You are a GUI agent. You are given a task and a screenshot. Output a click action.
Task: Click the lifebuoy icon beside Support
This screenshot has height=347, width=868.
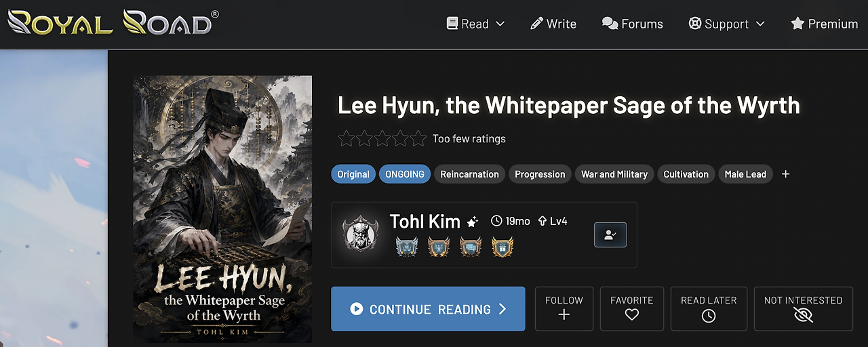point(694,24)
